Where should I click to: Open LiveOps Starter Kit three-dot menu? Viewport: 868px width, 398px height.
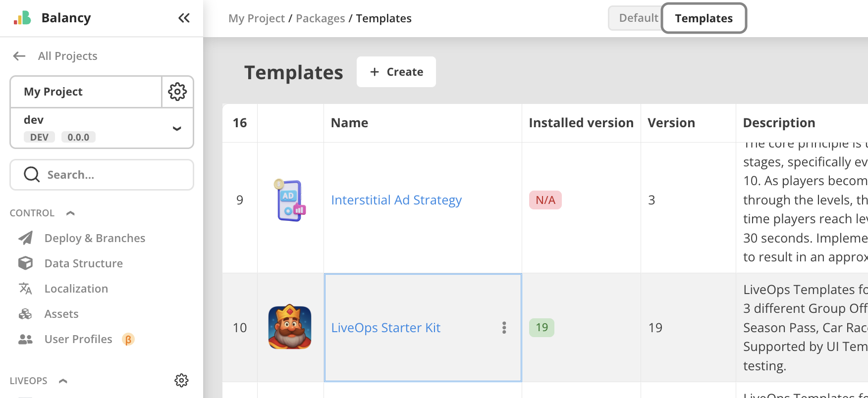point(504,328)
